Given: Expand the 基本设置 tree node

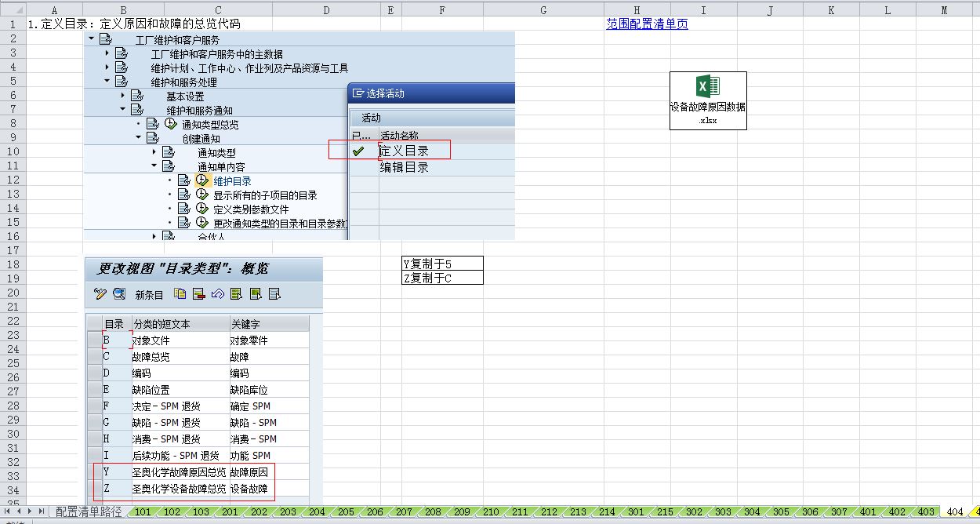Looking at the screenshot, I should pyautogui.click(x=123, y=95).
